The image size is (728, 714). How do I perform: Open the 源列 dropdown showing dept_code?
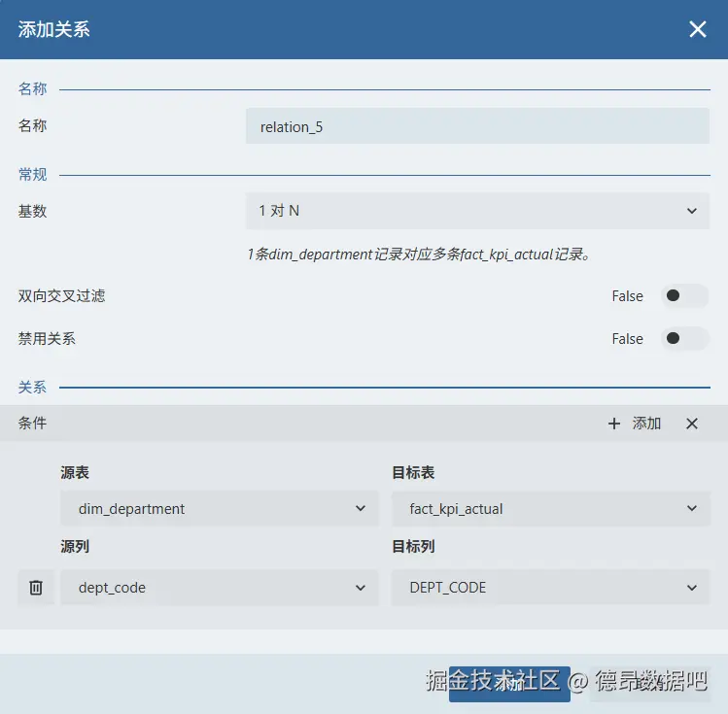pos(219,588)
